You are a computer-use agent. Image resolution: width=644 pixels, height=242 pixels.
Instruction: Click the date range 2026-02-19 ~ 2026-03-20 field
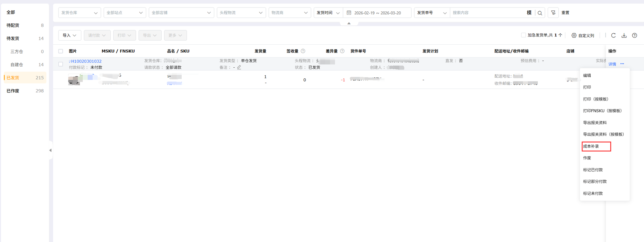(x=377, y=13)
